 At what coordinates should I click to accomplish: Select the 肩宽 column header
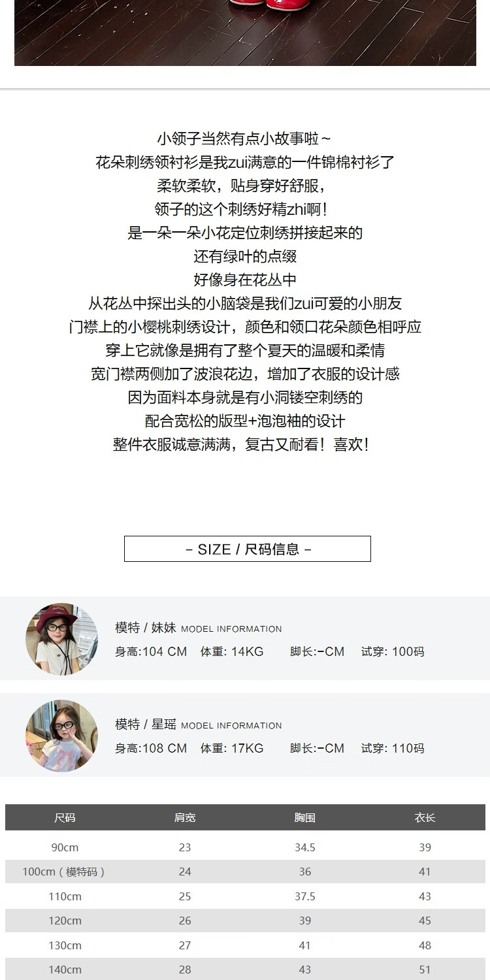(185, 817)
